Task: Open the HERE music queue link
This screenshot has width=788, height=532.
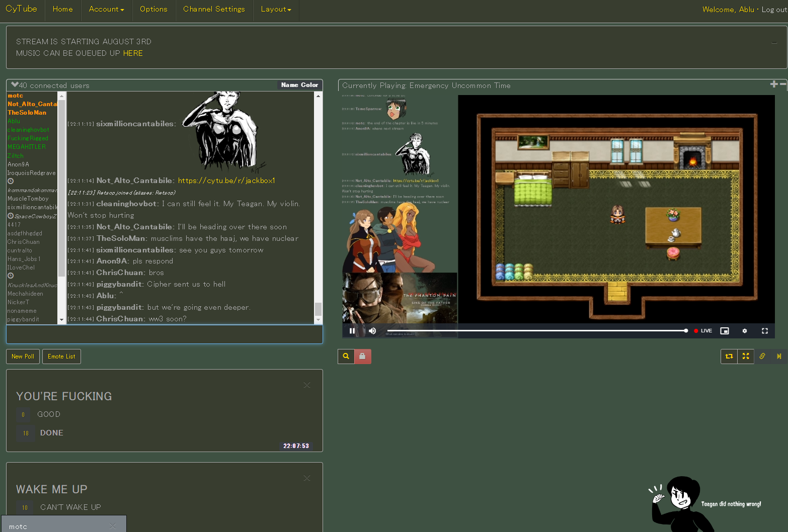Action: tap(133, 53)
